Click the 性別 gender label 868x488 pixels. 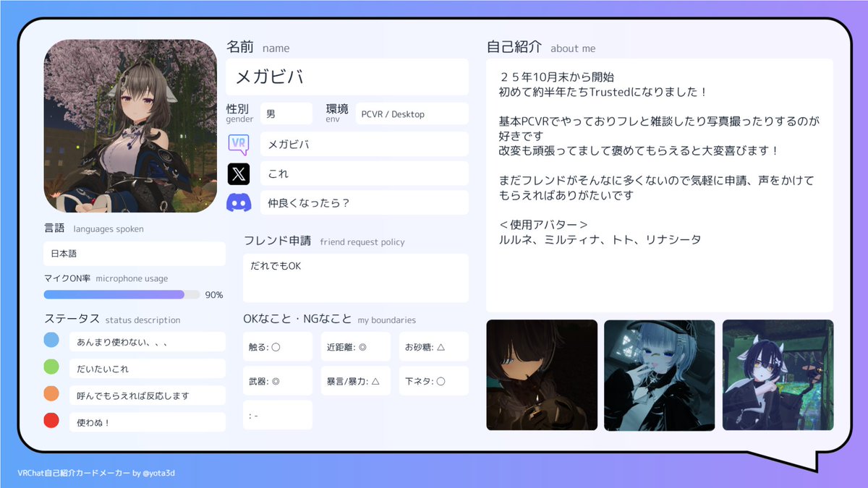[239, 113]
